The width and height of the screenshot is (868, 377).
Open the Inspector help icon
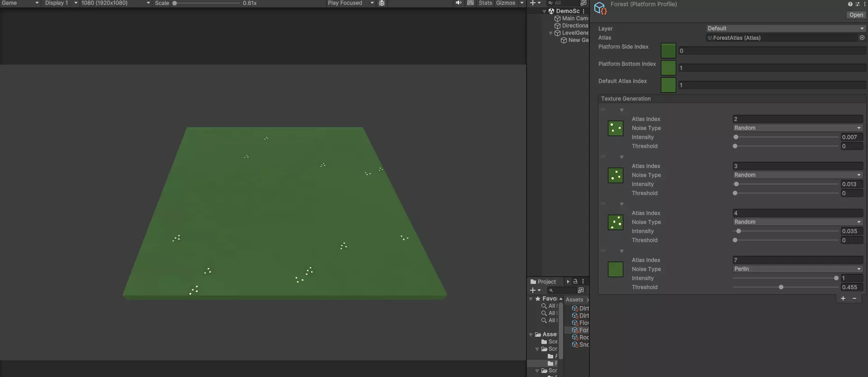[850, 4]
